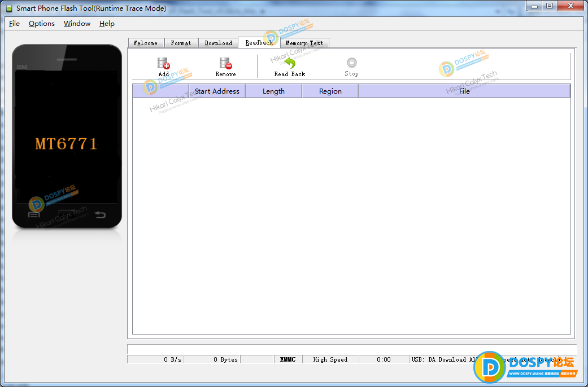Switch to the Format tab

point(181,43)
